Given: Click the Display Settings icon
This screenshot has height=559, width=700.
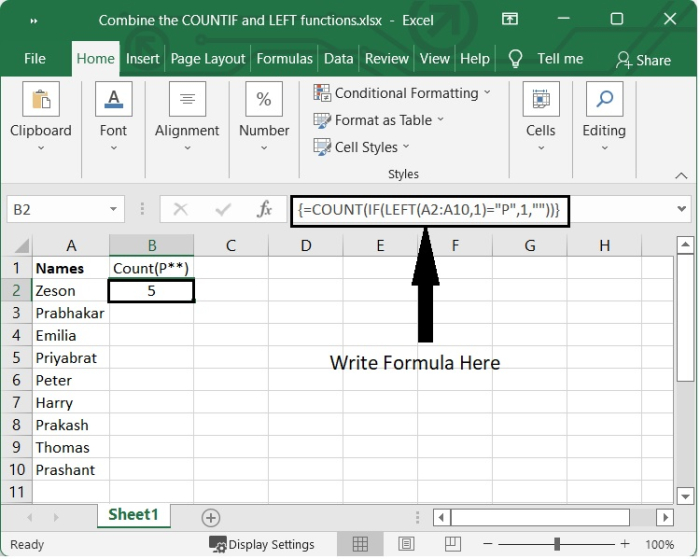Looking at the screenshot, I should click(217, 545).
